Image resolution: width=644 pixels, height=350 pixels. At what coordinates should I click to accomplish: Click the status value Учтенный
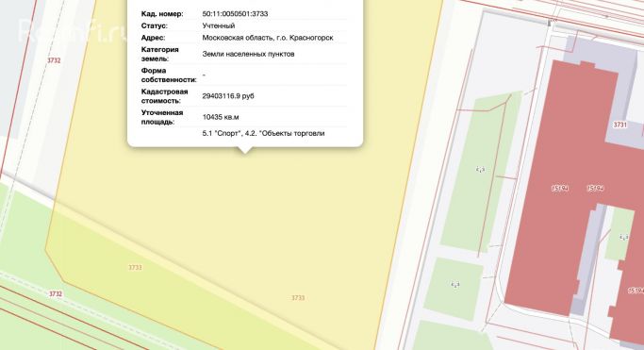tap(219, 25)
